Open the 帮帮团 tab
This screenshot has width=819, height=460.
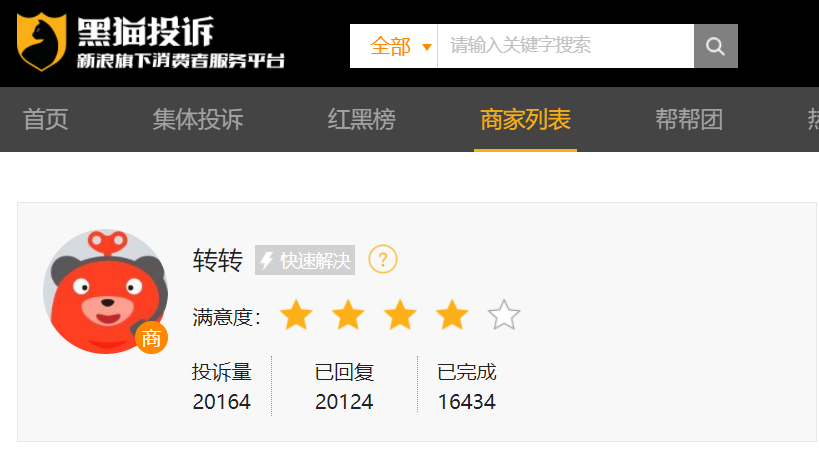click(x=689, y=120)
